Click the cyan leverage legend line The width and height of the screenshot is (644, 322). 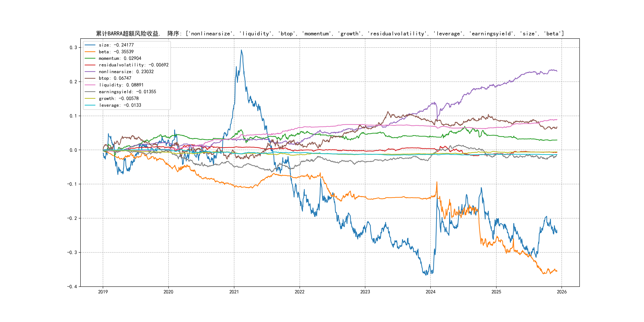90,105
